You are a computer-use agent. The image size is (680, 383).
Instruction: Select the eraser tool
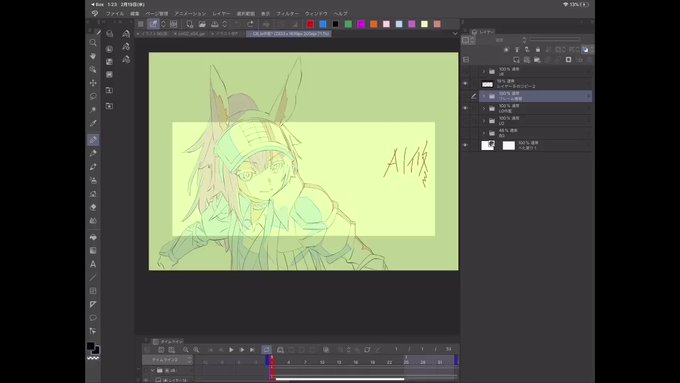[93, 207]
